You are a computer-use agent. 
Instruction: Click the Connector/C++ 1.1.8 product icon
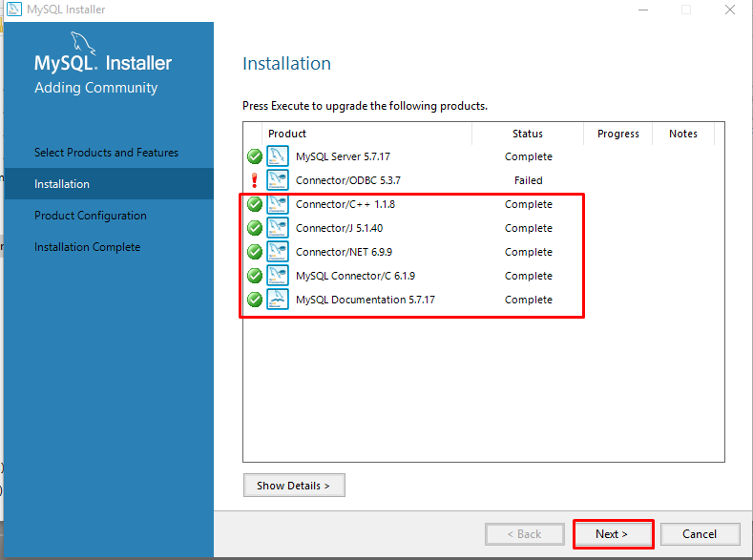[278, 204]
